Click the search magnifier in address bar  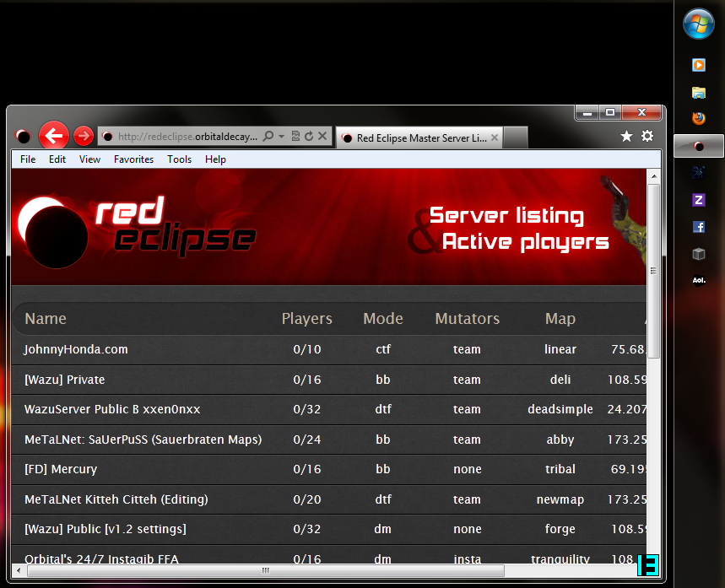point(268,136)
